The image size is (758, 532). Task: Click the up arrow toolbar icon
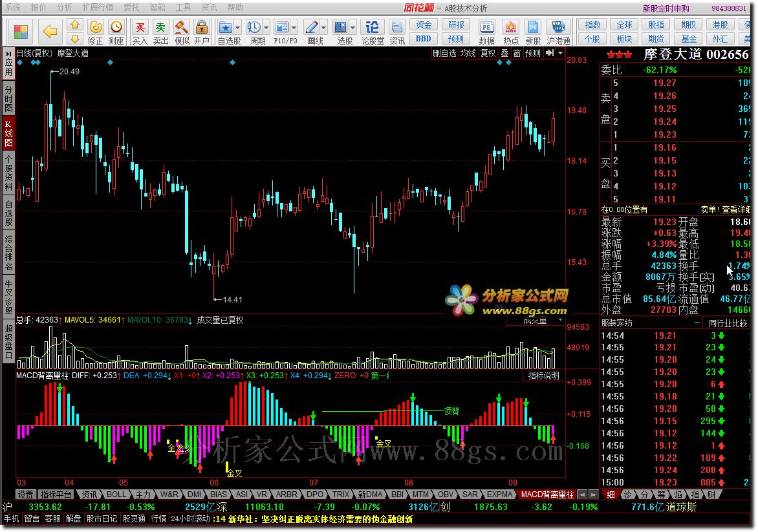pos(74,24)
